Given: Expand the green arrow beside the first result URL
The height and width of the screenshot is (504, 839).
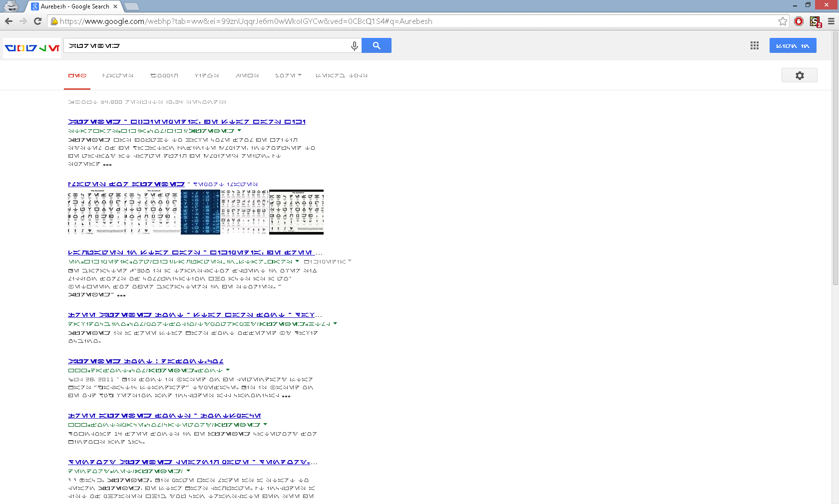Looking at the screenshot, I should [239, 131].
